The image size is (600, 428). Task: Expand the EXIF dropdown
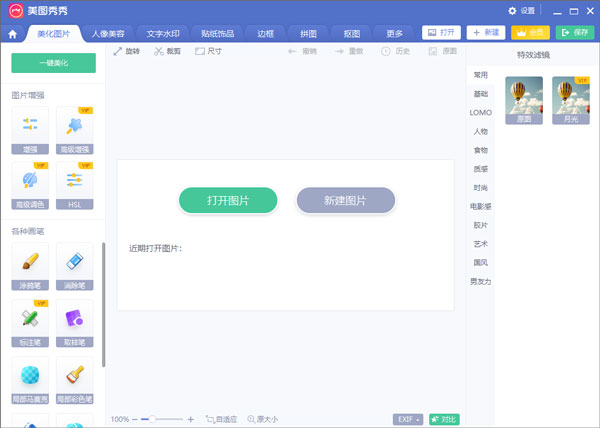[x=408, y=420]
